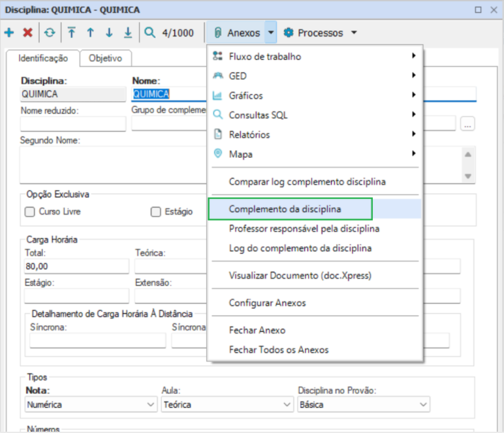Image resolution: width=504 pixels, height=433 pixels.
Task: Open Disciplina no Provão dropdown
Action: pos(364,404)
